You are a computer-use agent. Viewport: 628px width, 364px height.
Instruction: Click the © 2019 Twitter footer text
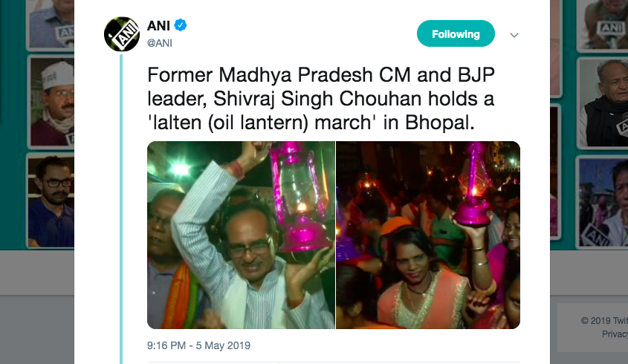click(603, 321)
